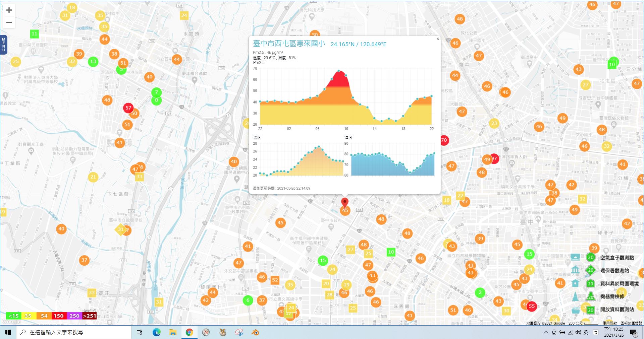Select the yellow 23 sensor marker
Image resolution: width=644 pixels, height=339 pixels.
[x=494, y=123]
